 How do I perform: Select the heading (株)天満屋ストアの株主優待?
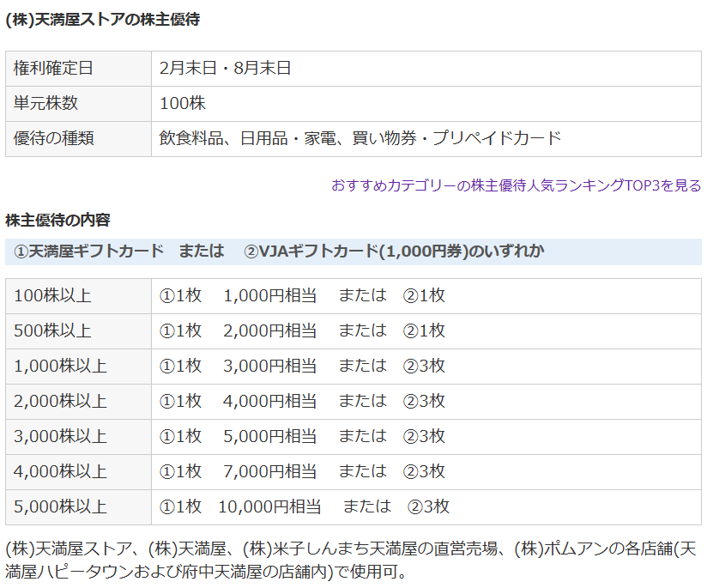click(x=102, y=20)
